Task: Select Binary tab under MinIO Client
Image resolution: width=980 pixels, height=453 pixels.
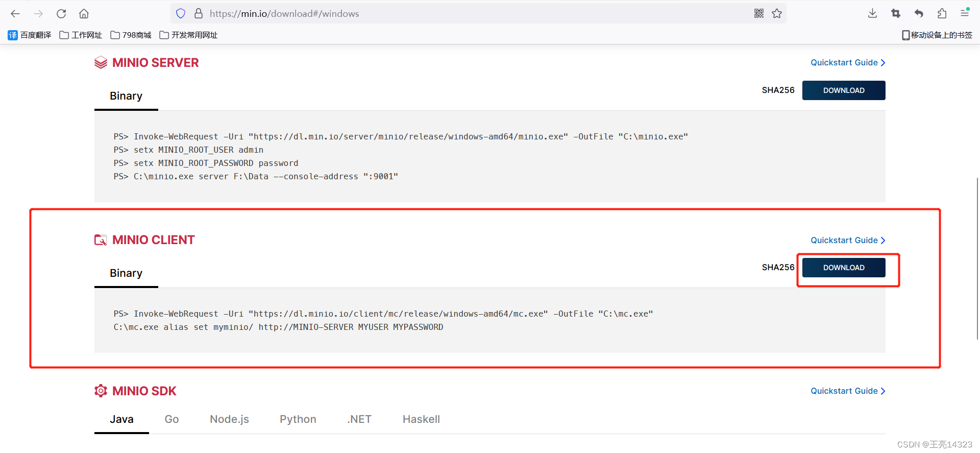Action: click(126, 273)
